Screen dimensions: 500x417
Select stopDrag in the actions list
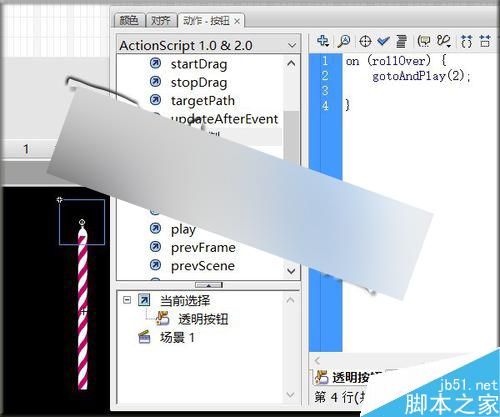coord(199,82)
